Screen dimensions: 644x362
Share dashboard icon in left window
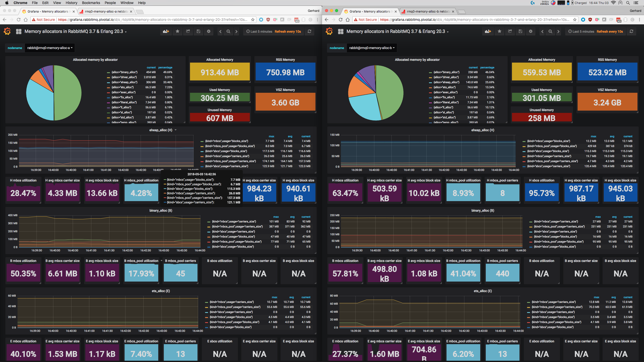[188, 31]
